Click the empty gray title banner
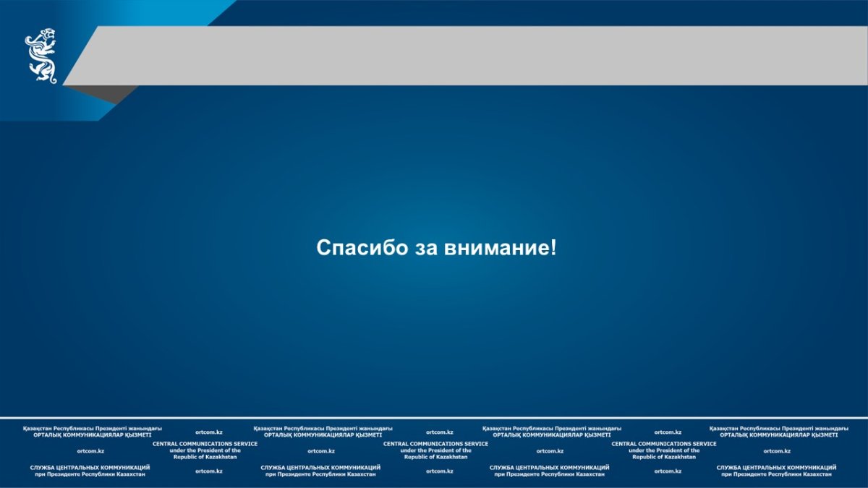The image size is (868, 488). coord(470,56)
